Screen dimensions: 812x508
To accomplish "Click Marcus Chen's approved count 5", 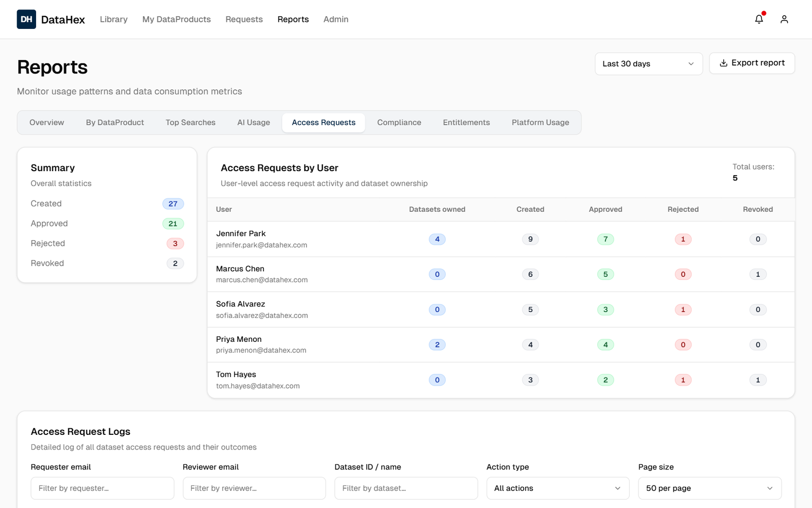I will 605,274.
